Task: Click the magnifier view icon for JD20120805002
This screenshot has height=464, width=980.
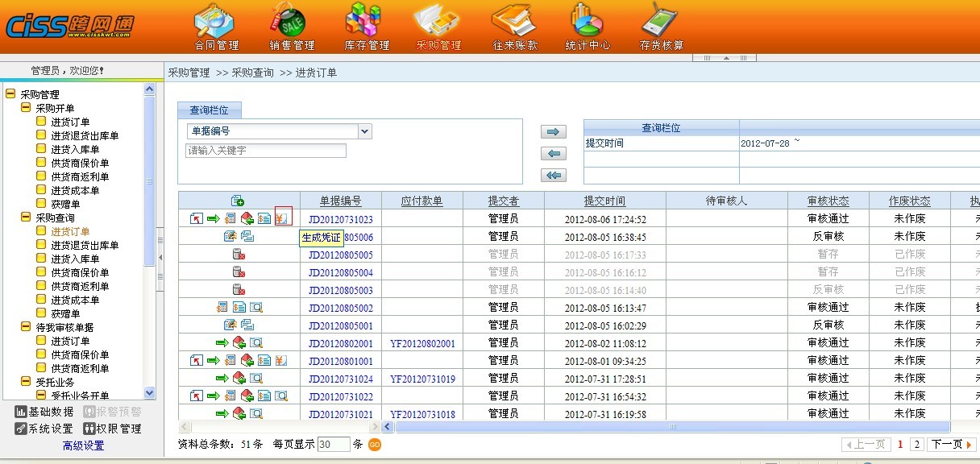Action: [257, 307]
